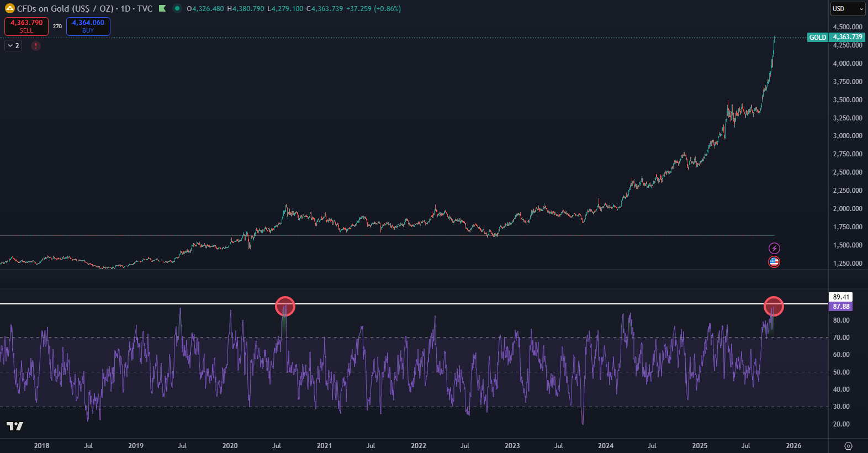Click the 20.00 RSI axis label
This screenshot has height=453, width=868.
[841, 424]
